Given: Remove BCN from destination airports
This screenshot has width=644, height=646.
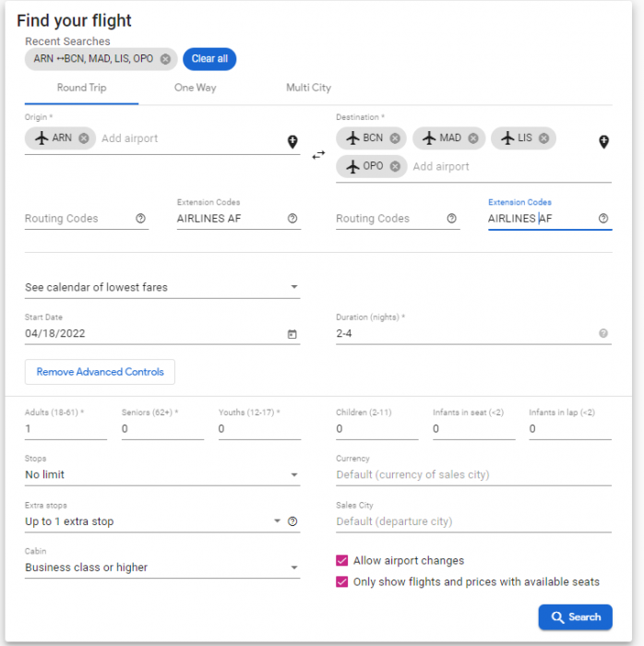Looking at the screenshot, I should tap(395, 138).
